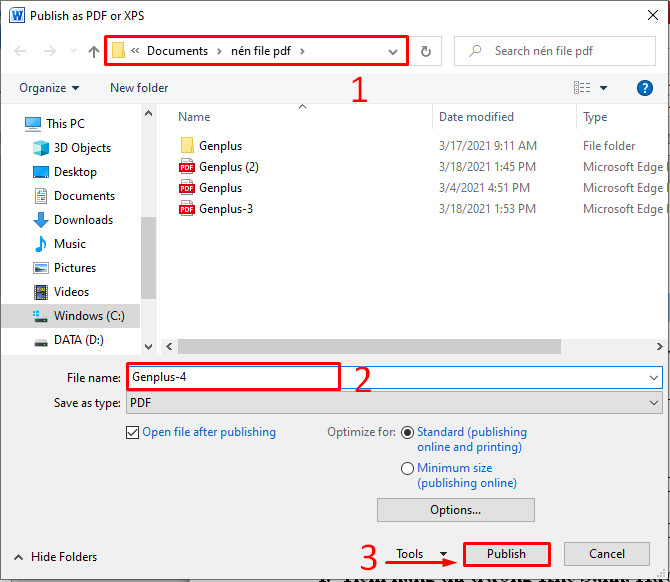Open Pictures in navigation pane
The width and height of the screenshot is (670, 582).
click(65, 268)
